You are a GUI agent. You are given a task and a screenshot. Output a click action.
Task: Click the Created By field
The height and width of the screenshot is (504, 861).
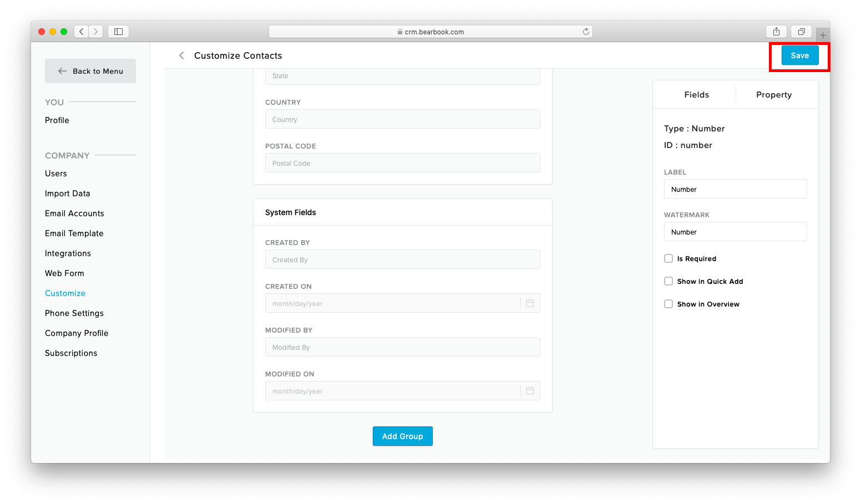[403, 259]
